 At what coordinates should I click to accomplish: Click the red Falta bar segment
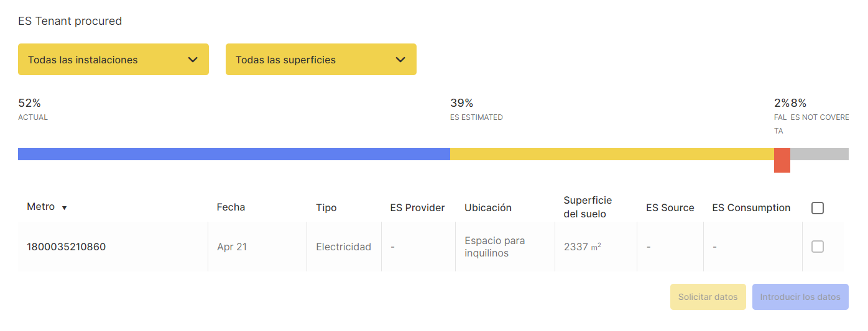tap(782, 160)
